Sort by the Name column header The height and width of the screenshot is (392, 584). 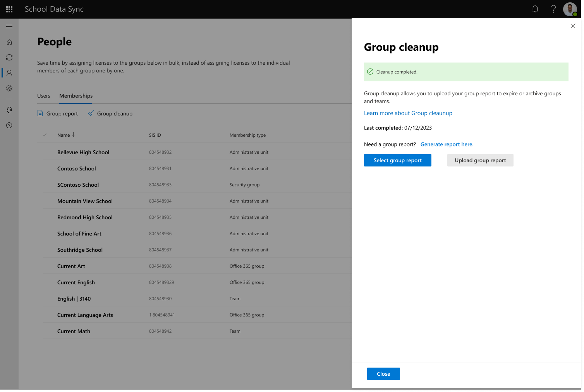[x=64, y=135]
